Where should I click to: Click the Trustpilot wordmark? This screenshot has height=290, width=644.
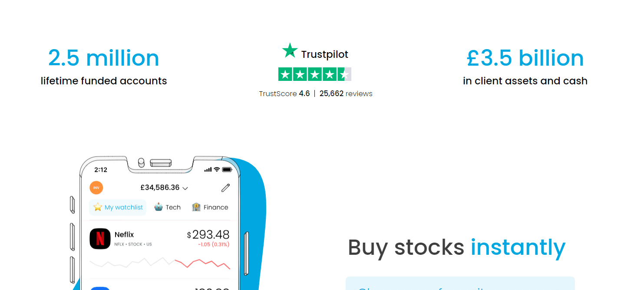[325, 54]
